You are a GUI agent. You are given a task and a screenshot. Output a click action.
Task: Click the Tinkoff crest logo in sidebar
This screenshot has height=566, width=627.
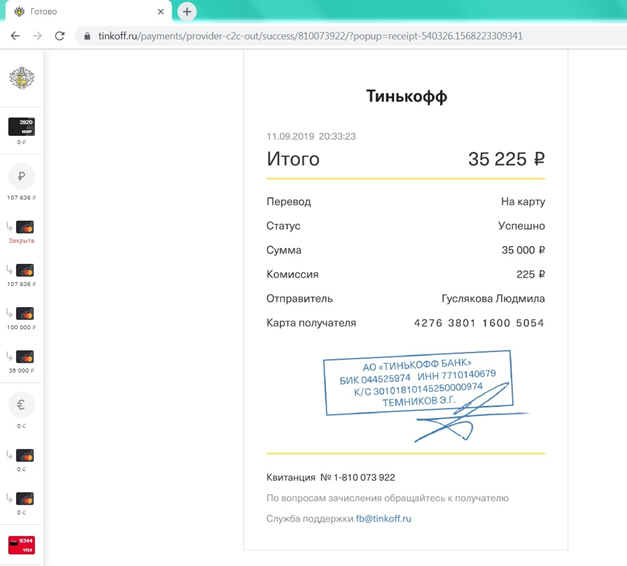point(22,78)
